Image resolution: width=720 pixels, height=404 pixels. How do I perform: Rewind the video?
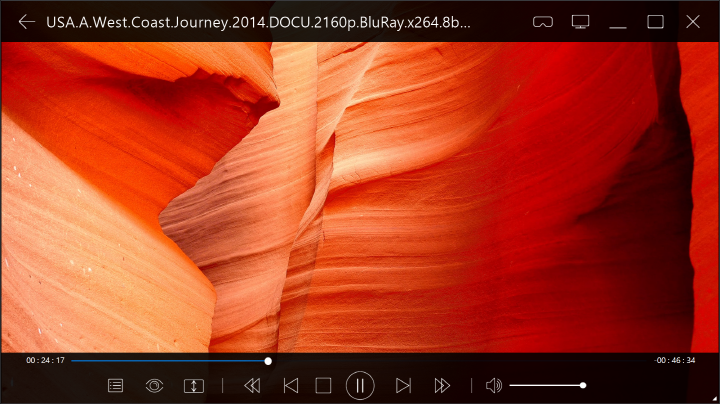(252, 385)
